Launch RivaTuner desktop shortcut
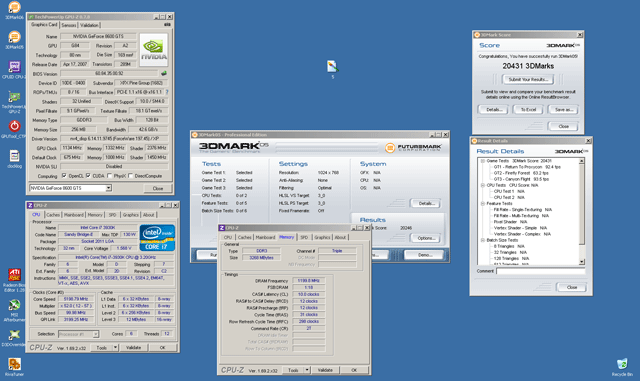 point(14,367)
